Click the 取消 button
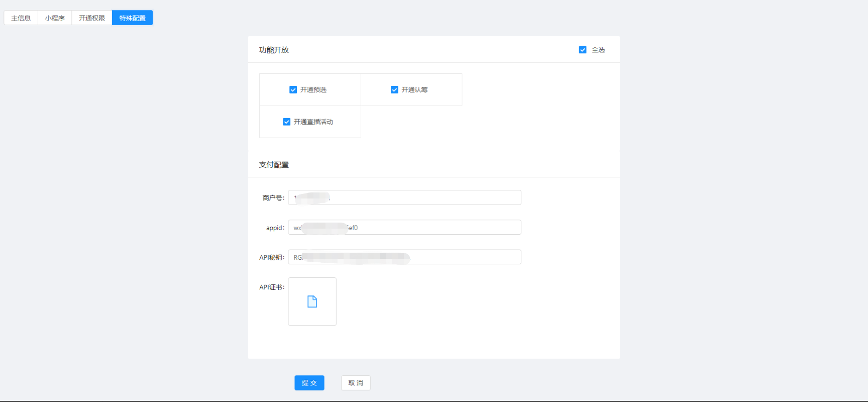This screenshot has height=402, width=868. pyautogui.click(x=356, y=383)
